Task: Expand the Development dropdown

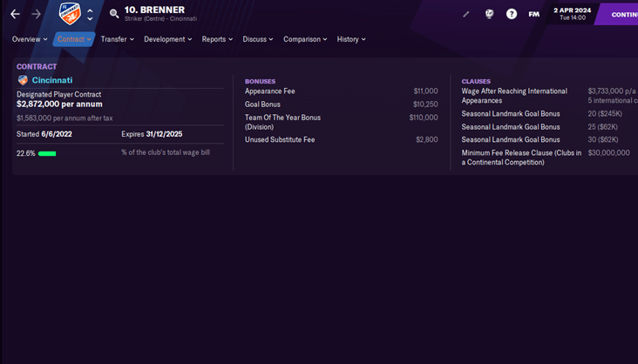Action: pos(167,39)
